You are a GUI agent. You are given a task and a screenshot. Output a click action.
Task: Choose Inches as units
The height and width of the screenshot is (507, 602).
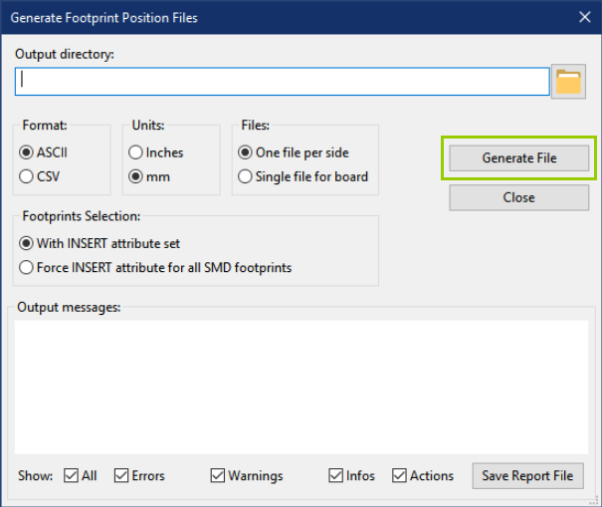click(136, 153)
